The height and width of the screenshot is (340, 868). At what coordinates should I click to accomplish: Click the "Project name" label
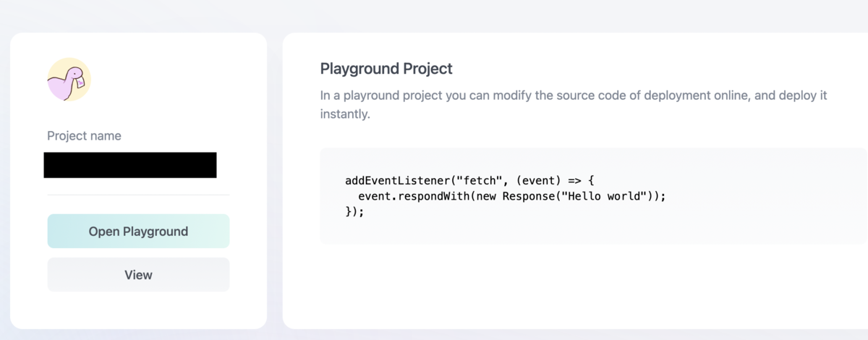point(84,136)
